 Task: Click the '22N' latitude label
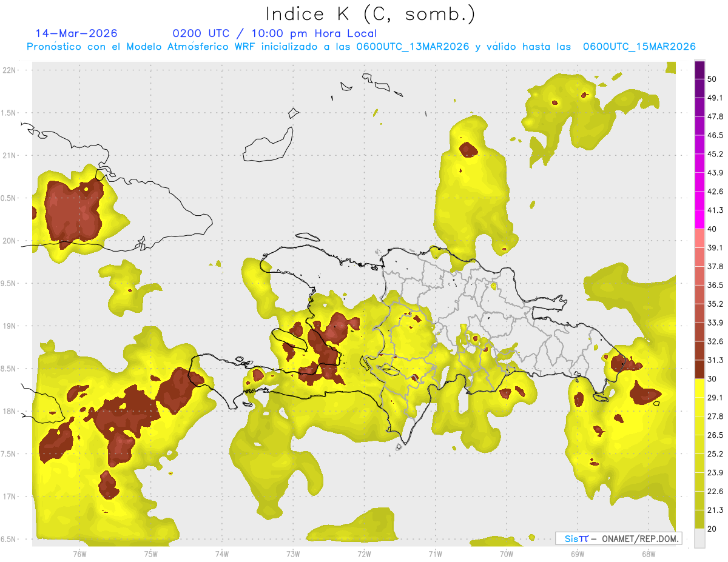(x=9, y=70)
